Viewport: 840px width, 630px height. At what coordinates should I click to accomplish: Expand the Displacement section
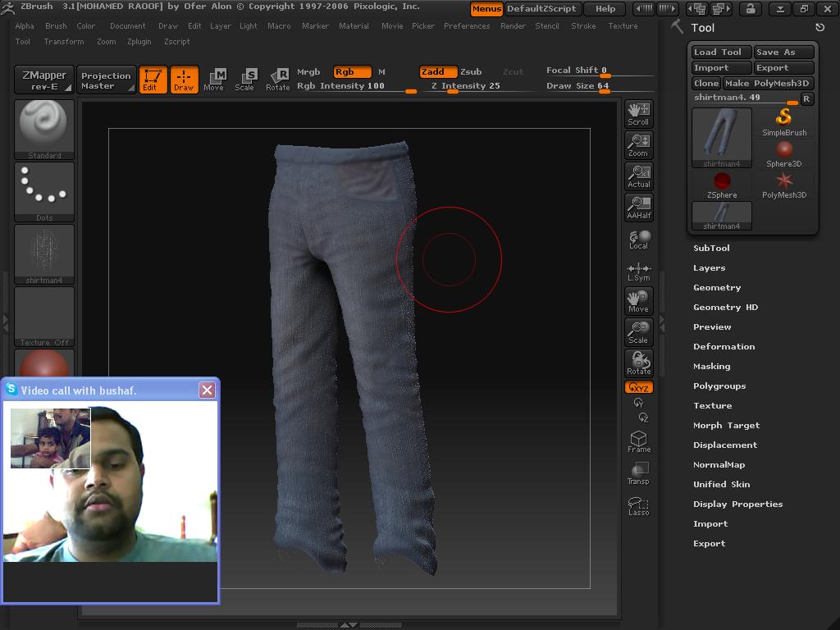click(725, 445)
